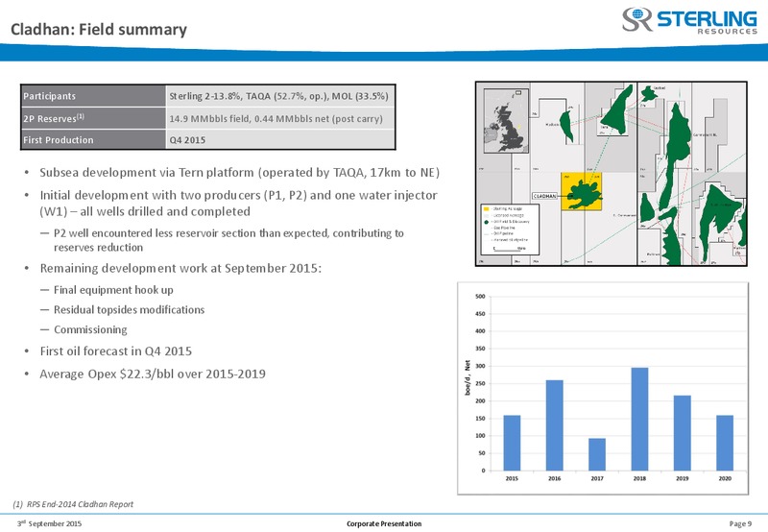Click the 'Final equipment hook up' sub-bullet
Image resolution: width=768 pixels, height=532 pixels.
[x=113, y=290]
